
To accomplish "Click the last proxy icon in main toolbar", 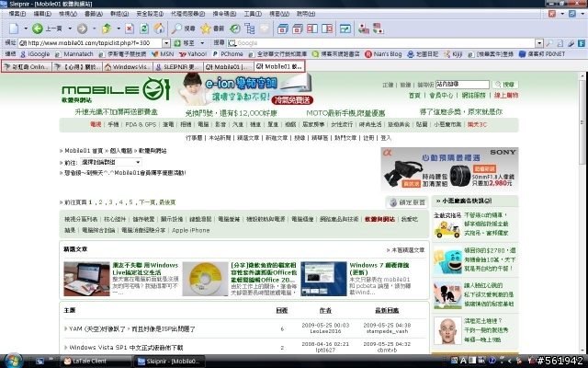I will click(x=378, y=29).
